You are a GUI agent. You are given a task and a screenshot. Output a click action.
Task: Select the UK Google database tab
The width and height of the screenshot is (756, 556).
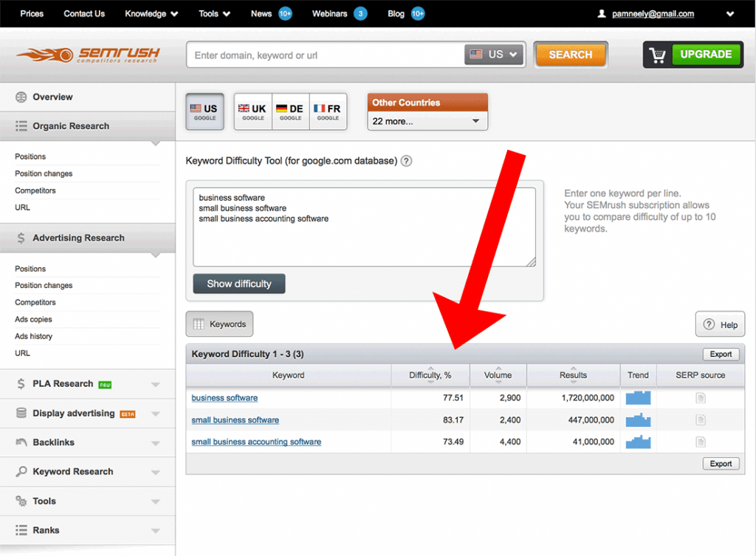click(x=253, y=111)
